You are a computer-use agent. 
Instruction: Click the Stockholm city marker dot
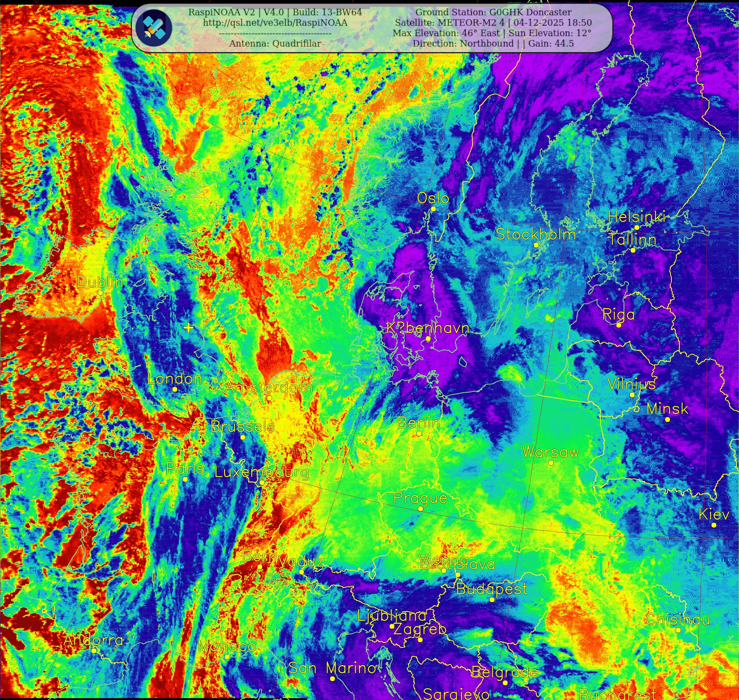click(536, 245)
